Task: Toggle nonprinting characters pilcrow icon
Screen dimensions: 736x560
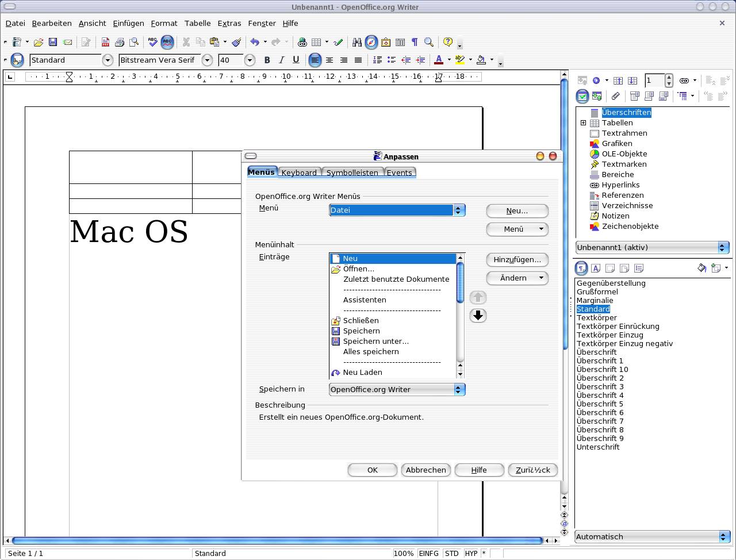Action: (415, 42)
